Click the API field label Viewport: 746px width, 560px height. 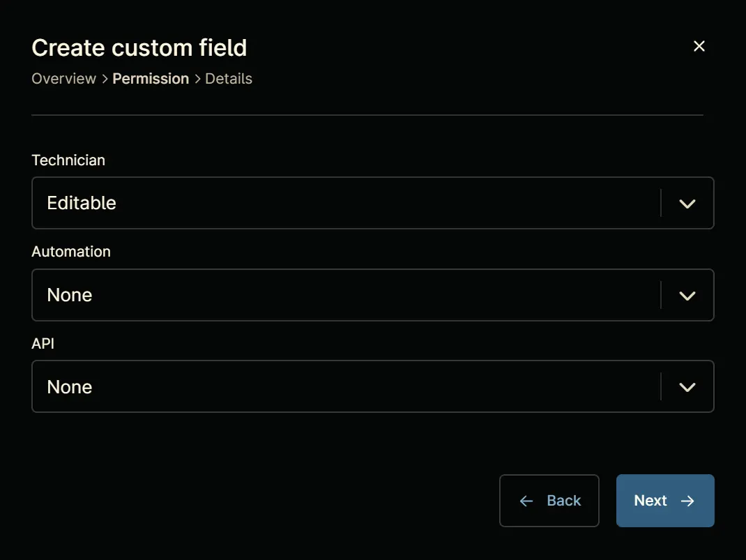[43, 344]
